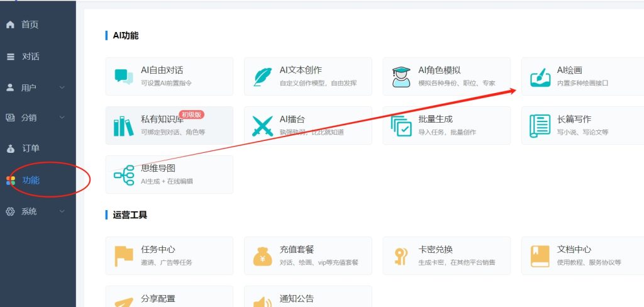Click the 分享配置 paper plane icon
644x307 pixels.
[x=124, y=303]
